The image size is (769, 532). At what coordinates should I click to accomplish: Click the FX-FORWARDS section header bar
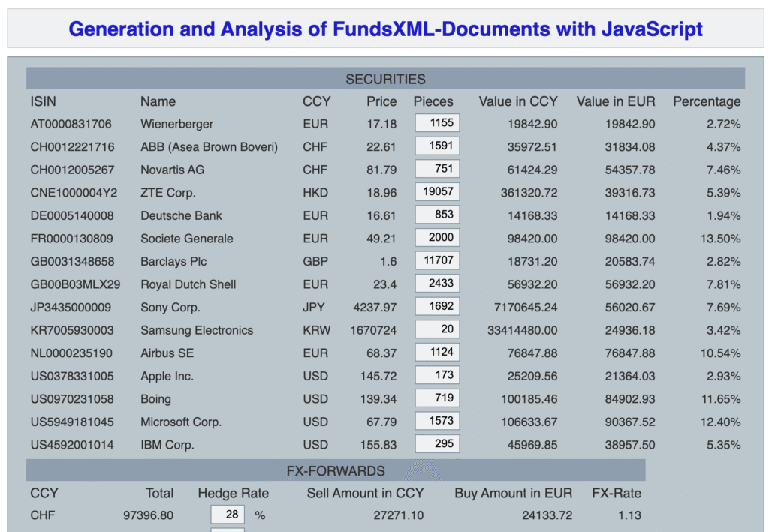pyautogui.click(x=336, y=471)
